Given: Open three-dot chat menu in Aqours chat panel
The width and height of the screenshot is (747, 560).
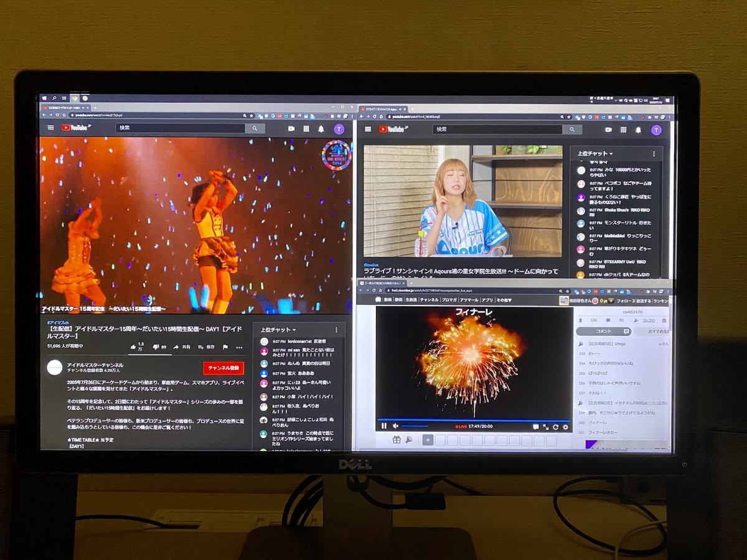Looking at the screenshot, I should pos(654,154).
